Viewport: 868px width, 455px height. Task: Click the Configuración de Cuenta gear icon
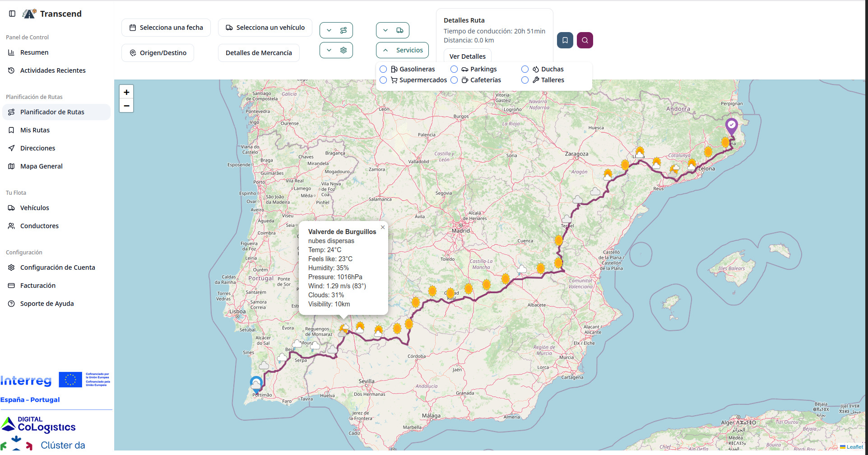(x=11, y=267)
